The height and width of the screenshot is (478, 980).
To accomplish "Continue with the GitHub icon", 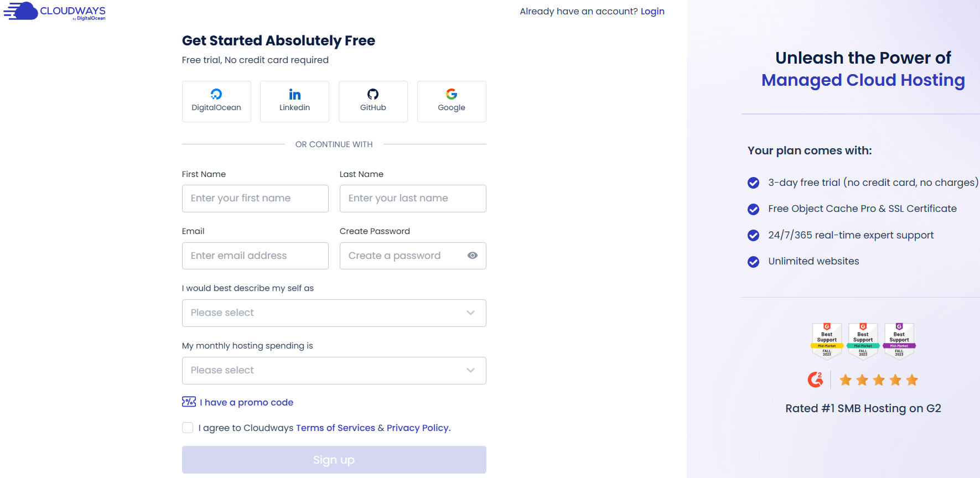I will 373,94.
